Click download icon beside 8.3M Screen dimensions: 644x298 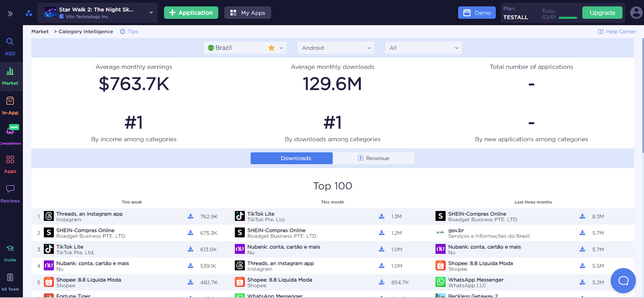[582, 216]
